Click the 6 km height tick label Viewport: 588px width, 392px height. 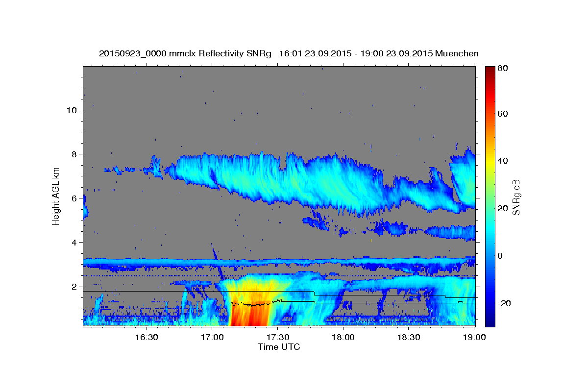pyautogui.click(x=75, y=198)
